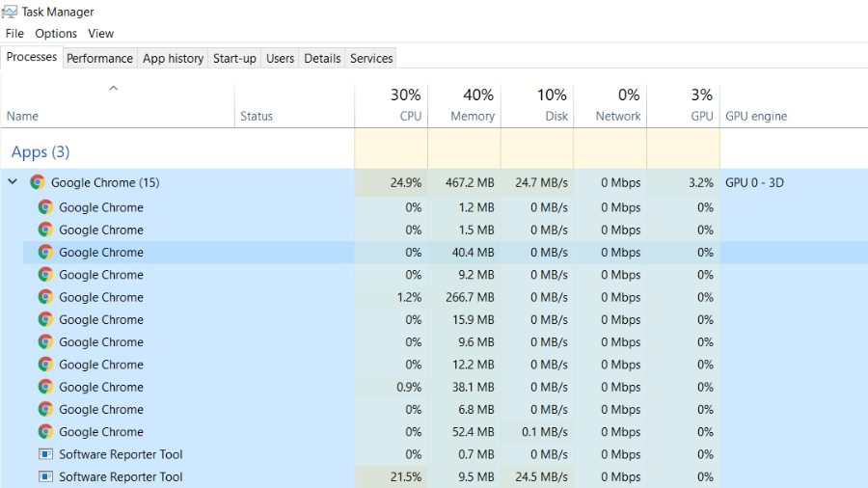The height and width of the screenshot is (488, 868).
Task: Click the 15.9 MB memory value
Action: [x=474, y=320]
